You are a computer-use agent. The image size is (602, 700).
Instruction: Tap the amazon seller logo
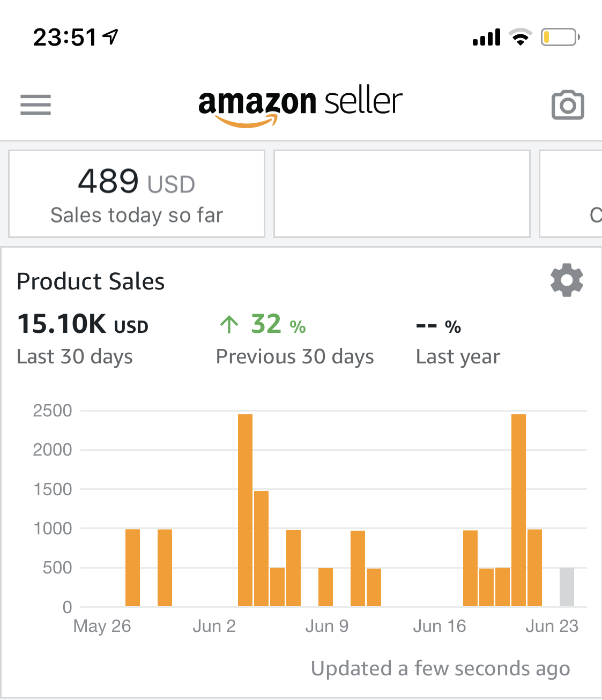click(x=300, y=105)
